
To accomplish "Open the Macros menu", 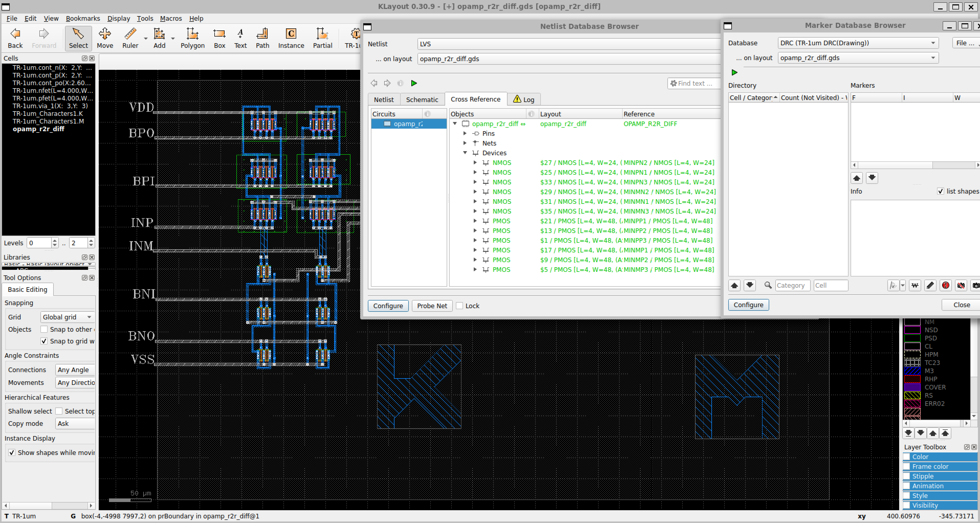I will [171, 18].
